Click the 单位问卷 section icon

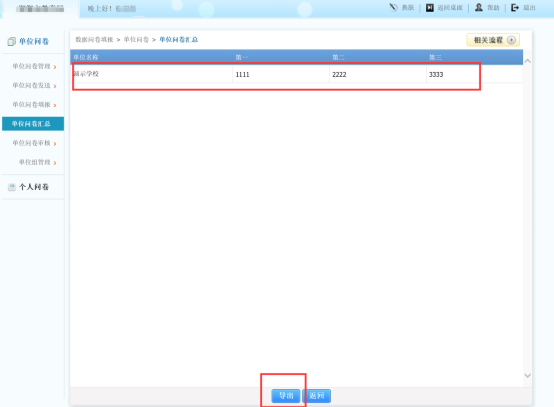coord(11,42)
